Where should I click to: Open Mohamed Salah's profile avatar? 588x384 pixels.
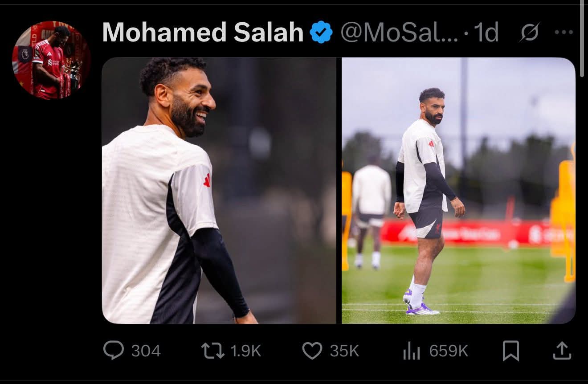click(x=51, y=60)
